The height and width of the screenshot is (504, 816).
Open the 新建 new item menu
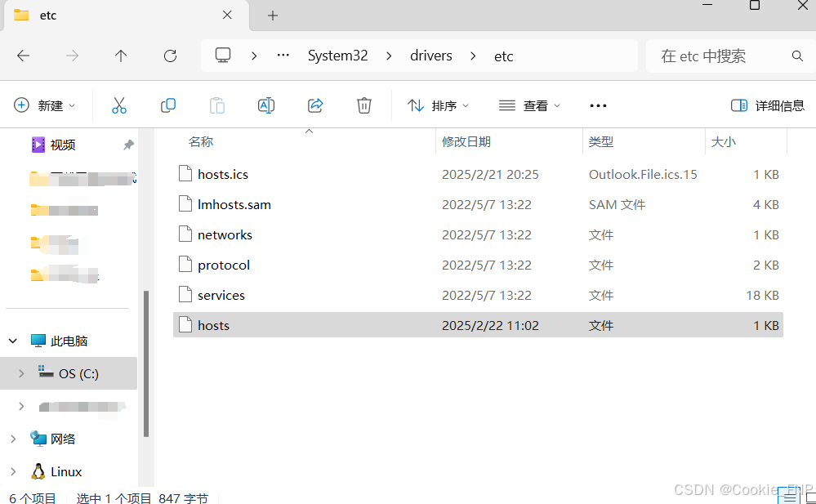tap(45, 105)
